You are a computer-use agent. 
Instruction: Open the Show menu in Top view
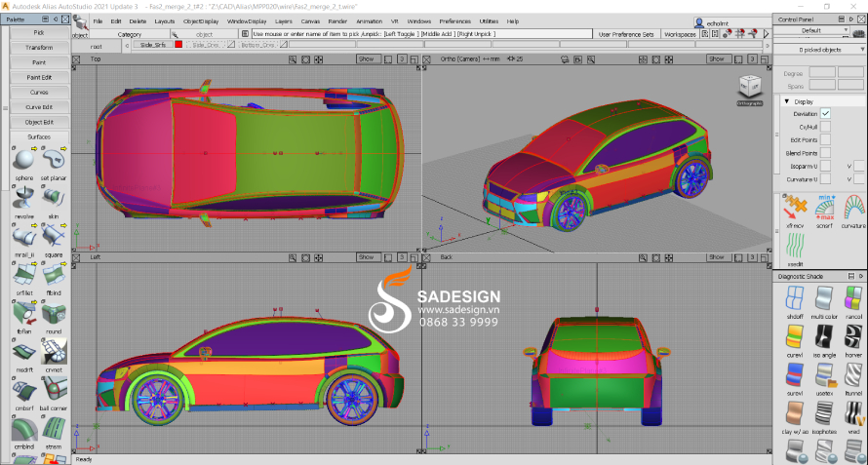click(x=367, y=58)
